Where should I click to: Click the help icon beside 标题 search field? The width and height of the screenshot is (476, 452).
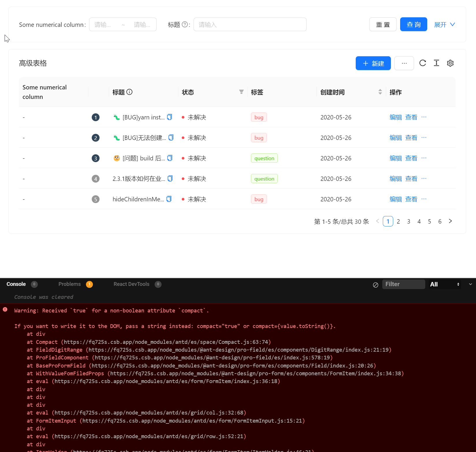[x=185, y=25]
